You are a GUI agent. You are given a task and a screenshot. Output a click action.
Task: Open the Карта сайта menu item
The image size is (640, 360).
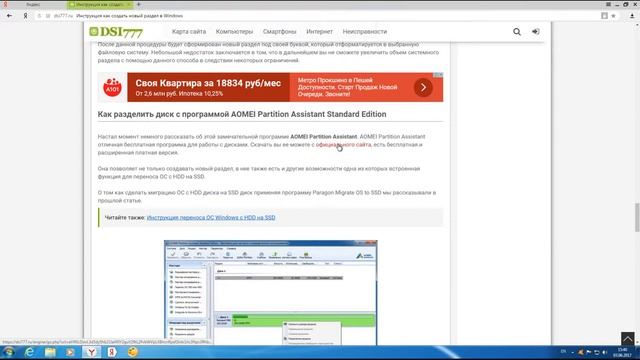[189, 31]
